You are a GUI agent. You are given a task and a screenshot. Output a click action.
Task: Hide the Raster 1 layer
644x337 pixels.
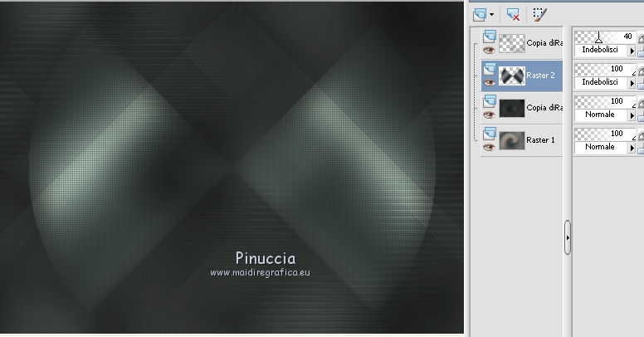coord(489,148)
